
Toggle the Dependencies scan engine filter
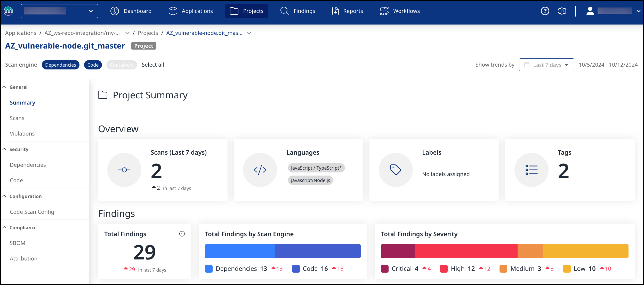[60, 65]
